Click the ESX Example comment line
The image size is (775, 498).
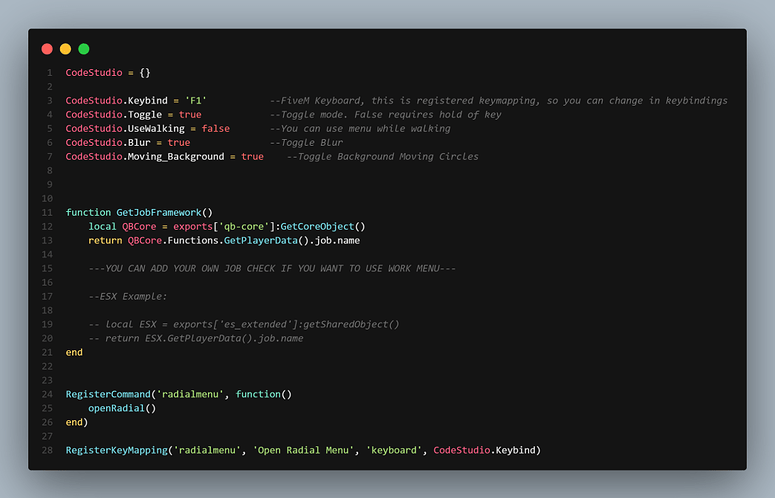click(x=128, y=296)
